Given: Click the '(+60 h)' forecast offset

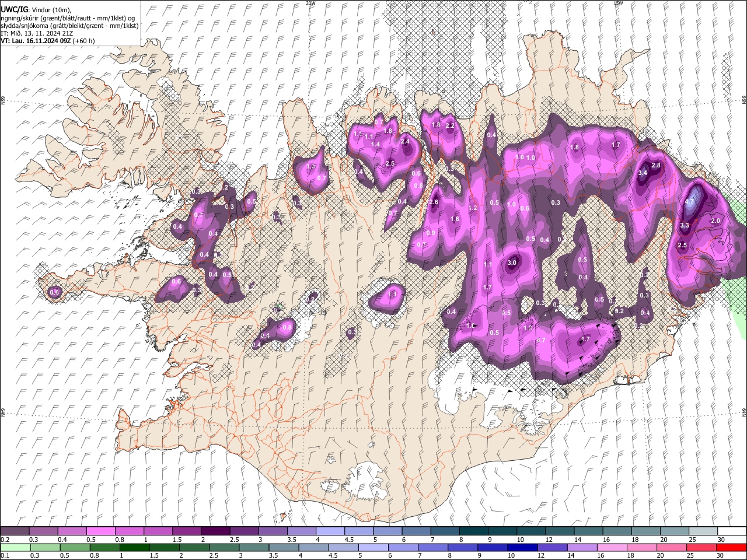Looking at the screenshot, I should tap(84, 41).
